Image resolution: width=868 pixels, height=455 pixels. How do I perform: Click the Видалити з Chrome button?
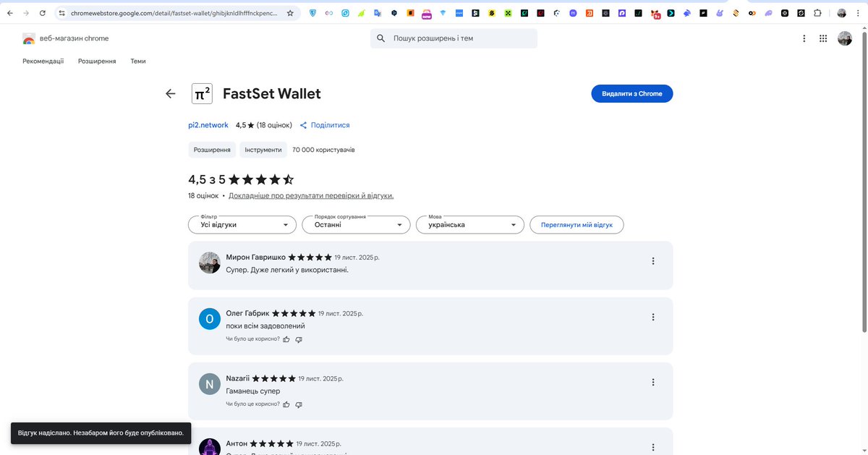click(x=631, y=93)
